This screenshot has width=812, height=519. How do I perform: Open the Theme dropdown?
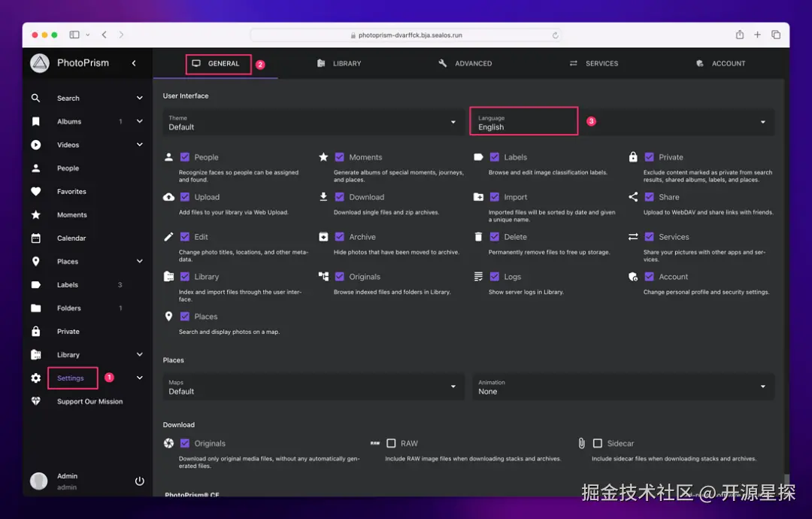(314, 123)
